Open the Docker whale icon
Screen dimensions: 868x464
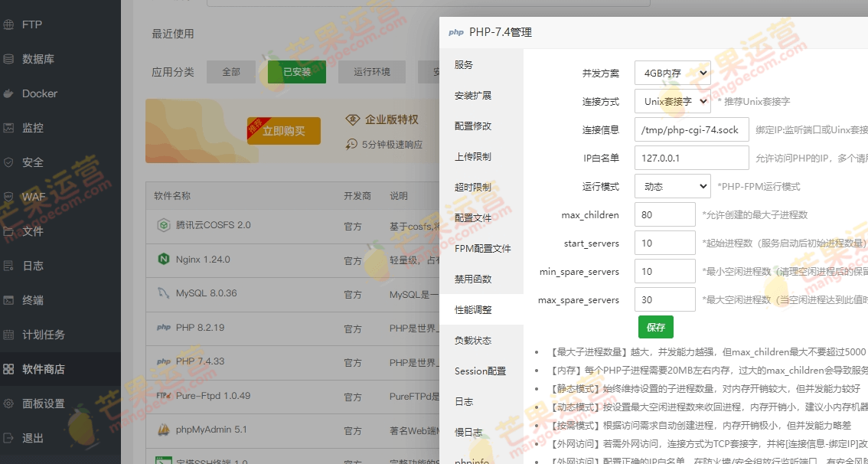(x=9, y=93)
